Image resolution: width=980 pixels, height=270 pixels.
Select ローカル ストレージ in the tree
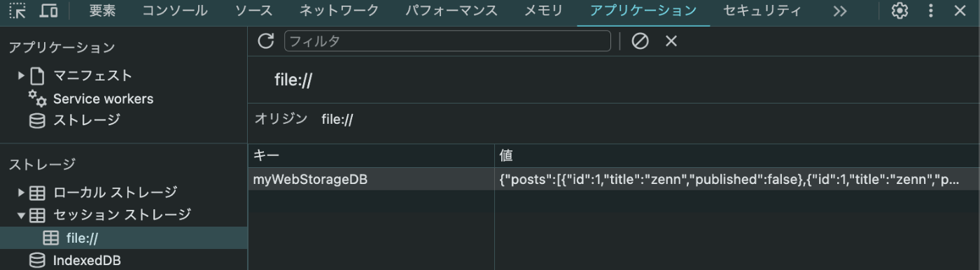[115, 192]
